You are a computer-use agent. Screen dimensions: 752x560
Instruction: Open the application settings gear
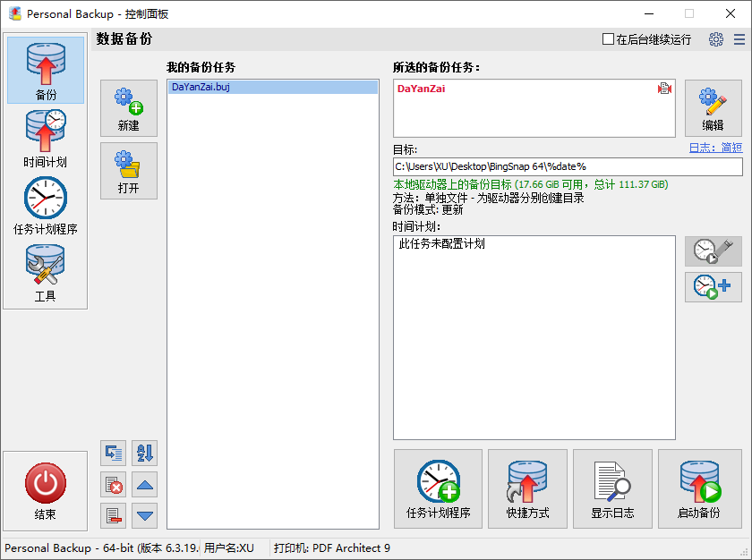714,39
